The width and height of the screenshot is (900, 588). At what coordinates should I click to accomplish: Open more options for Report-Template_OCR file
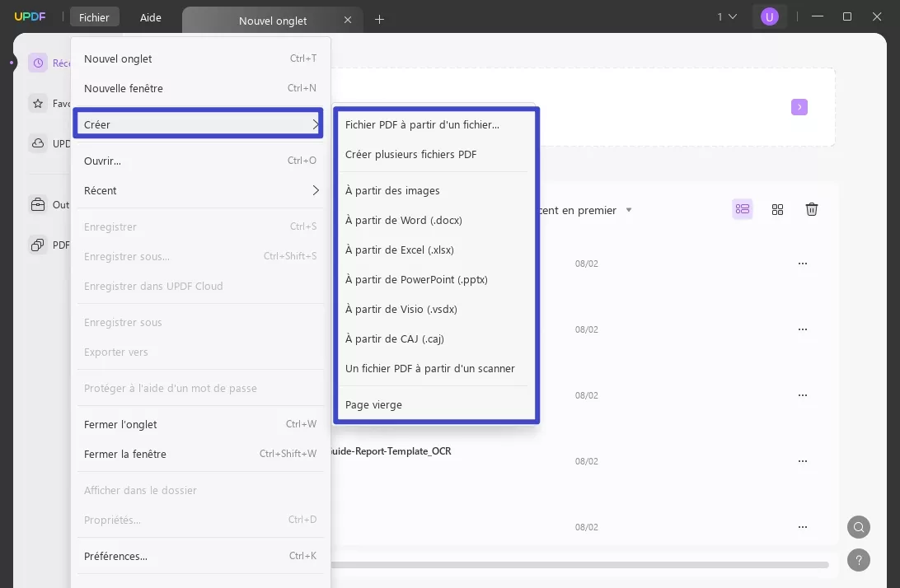[803, 462]
